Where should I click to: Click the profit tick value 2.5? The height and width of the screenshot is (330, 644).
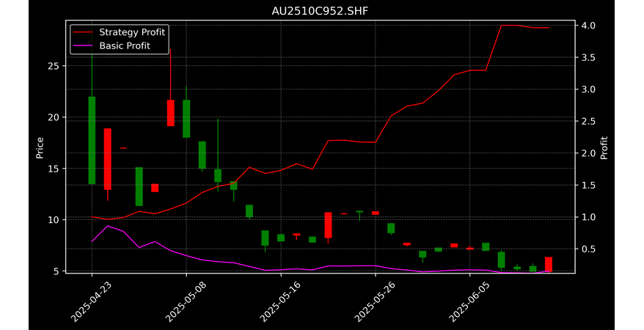pyautogui.click(x=588, y=122)
